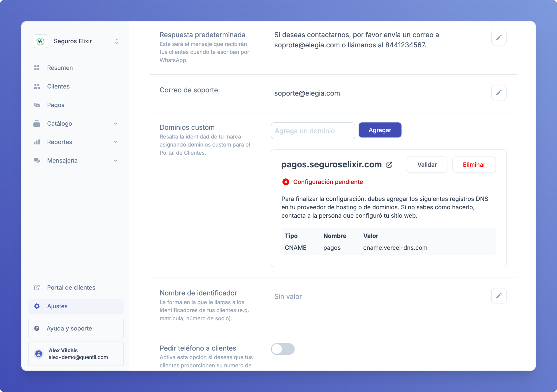Edit the Respuesta predeterminada with pencil icon
The height and width of the screenshot is (392, 557).
click(498, 37)
